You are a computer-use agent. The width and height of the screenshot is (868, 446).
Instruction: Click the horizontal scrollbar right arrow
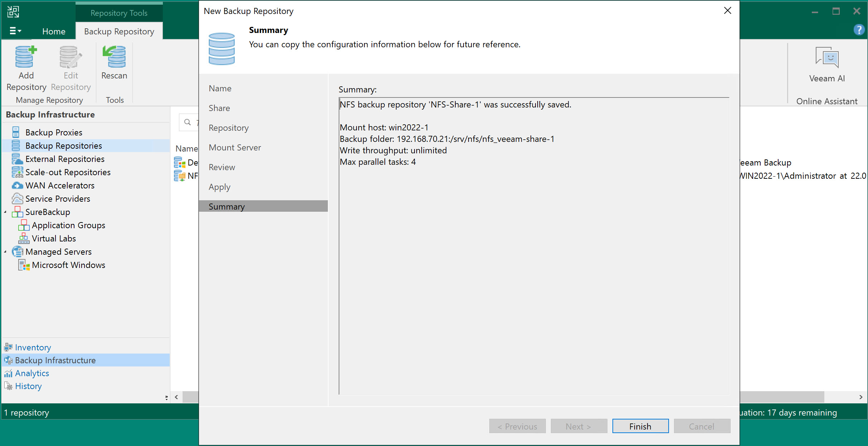pos(861,397)
